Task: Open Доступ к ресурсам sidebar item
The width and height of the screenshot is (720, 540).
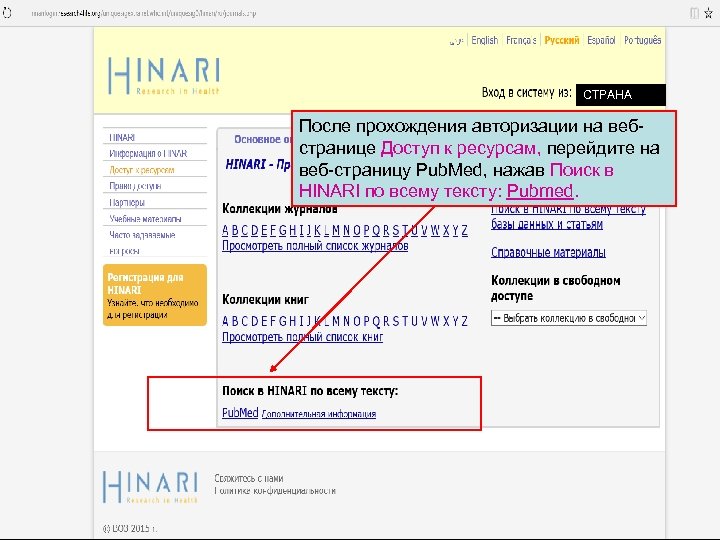Action: (x=141, y=170)
